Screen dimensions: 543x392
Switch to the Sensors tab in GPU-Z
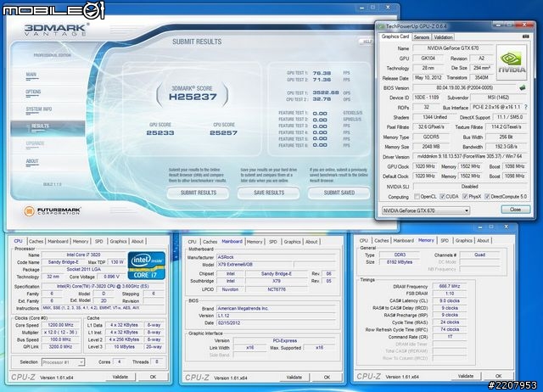pos(422,37)
